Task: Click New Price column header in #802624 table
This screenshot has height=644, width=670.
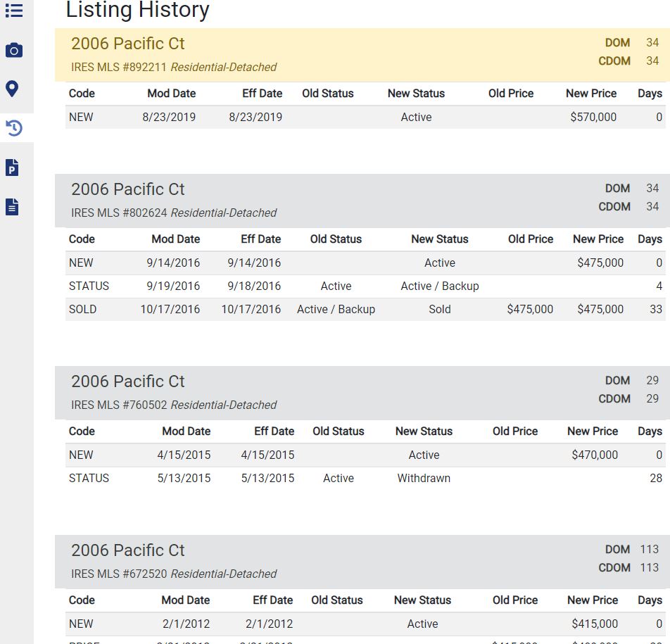Action: point(598,239)
